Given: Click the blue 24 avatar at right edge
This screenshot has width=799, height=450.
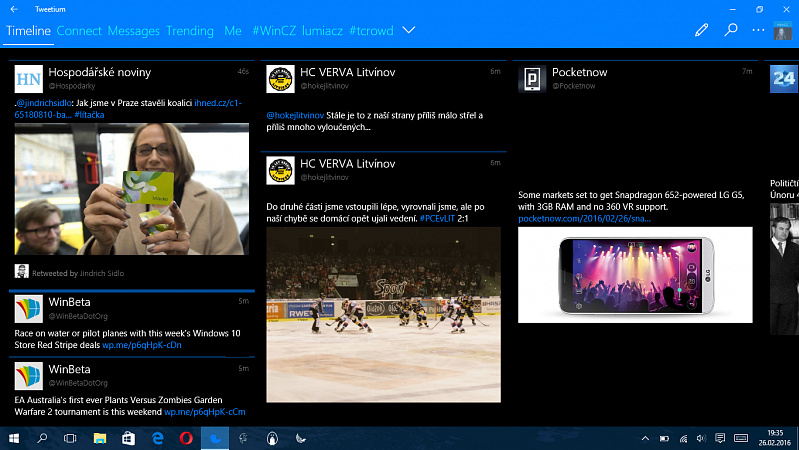Looking at the screenshot, I should click(784, 79).
